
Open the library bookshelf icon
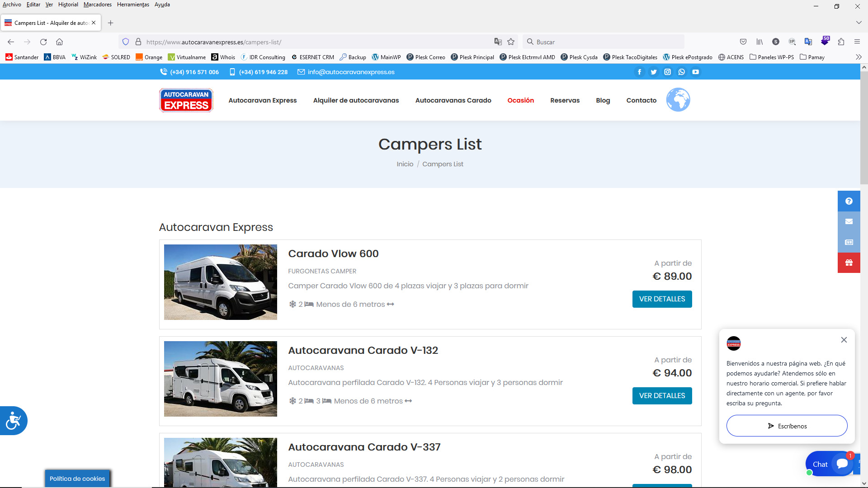[x=759, y=42]
